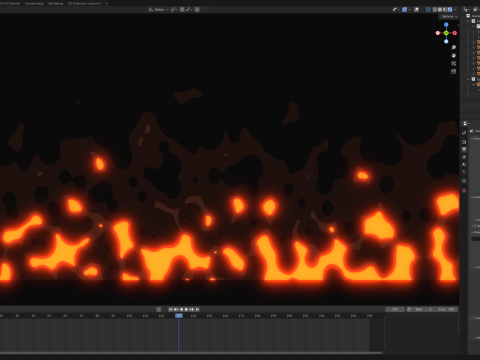The height and width of the screenshot is (360, 480).
Task: Click the End frame field
Action: click(x=447, y=309)
